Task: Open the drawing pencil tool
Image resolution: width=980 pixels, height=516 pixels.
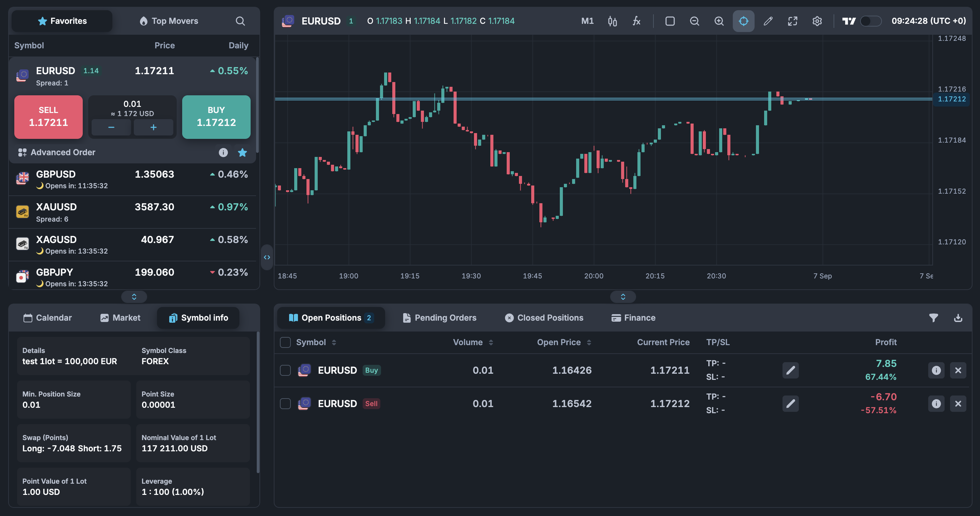Action: [768, 21]
